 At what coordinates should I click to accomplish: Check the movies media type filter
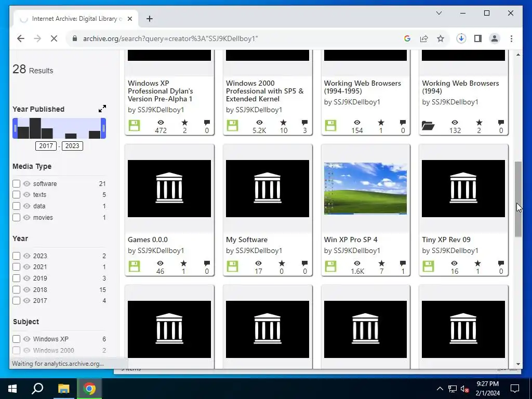(x=16, y=218)
